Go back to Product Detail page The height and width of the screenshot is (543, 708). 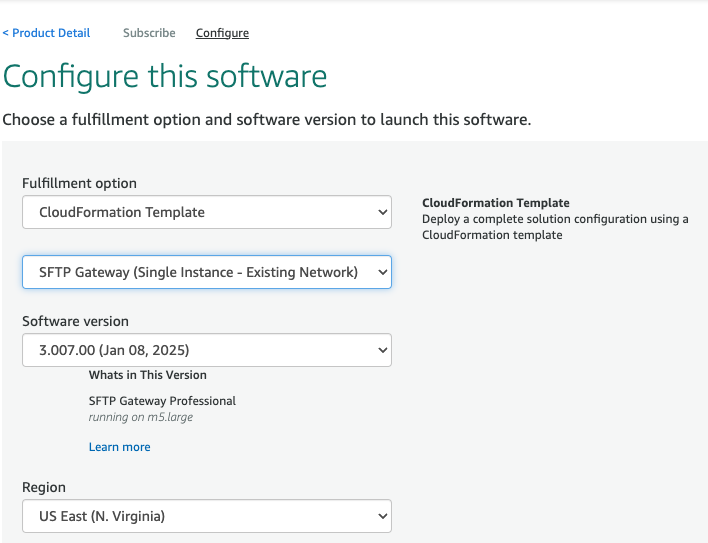tap(46, 33)
